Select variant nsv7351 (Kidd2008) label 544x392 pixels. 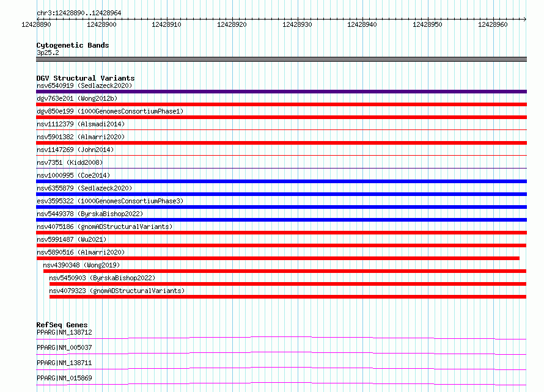tap(70, 162)
